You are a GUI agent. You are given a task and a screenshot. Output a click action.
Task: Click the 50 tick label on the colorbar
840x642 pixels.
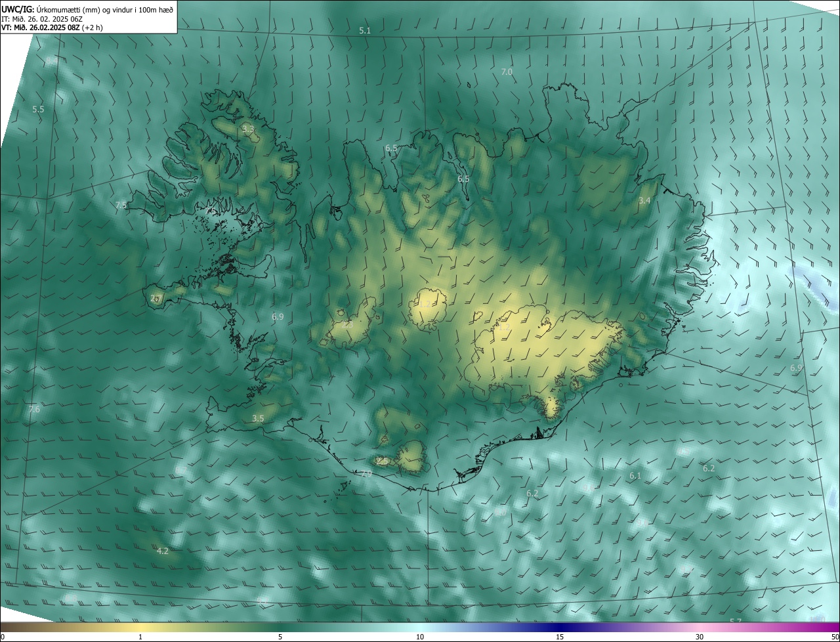(x=835, y=637)
